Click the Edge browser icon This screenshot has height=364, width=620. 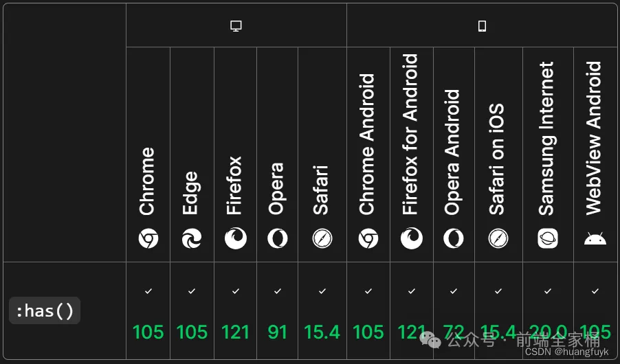click(192, 239)
